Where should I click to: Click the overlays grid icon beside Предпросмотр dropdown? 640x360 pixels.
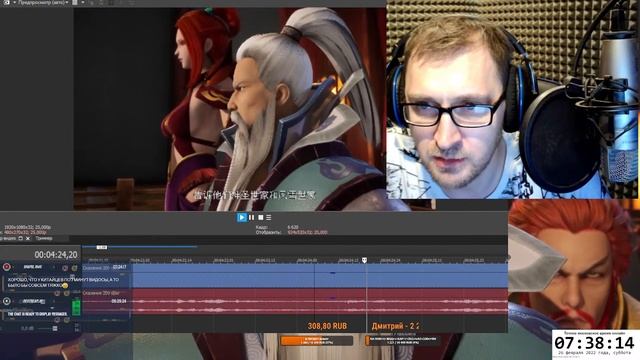tap(75, 2)
